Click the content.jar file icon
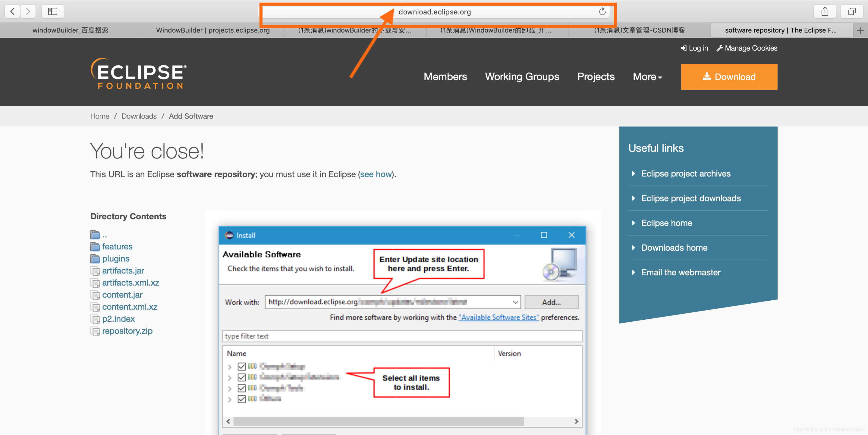The width and height of the screenshot is (868, 435). pyautogui.click(x=95, y=295)
